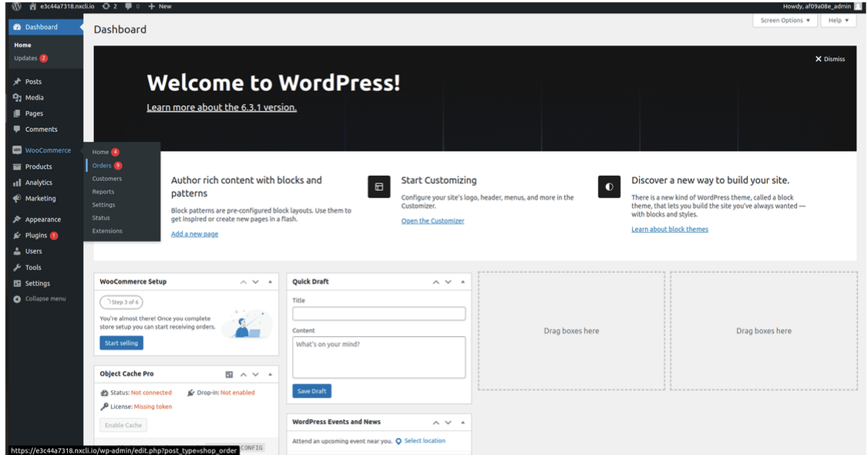Click the Step 3 of 6 progress badge
This screenshot has width=868, height=455.
pos(121,302)
